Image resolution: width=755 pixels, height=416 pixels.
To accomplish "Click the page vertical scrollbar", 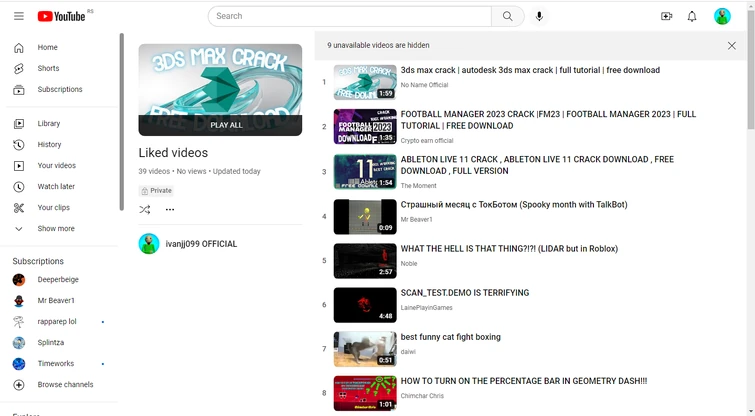I will 751,70.
